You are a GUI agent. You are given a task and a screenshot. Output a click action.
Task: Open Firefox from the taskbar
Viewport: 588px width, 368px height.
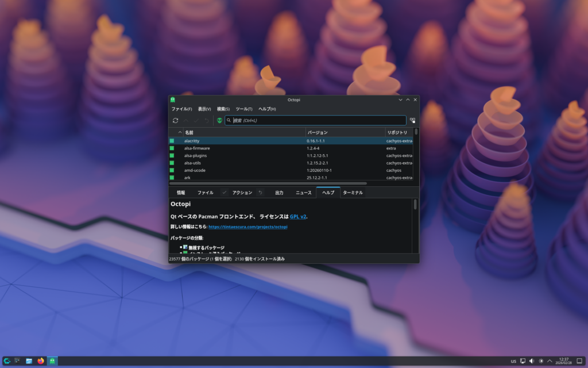[41, 361]
